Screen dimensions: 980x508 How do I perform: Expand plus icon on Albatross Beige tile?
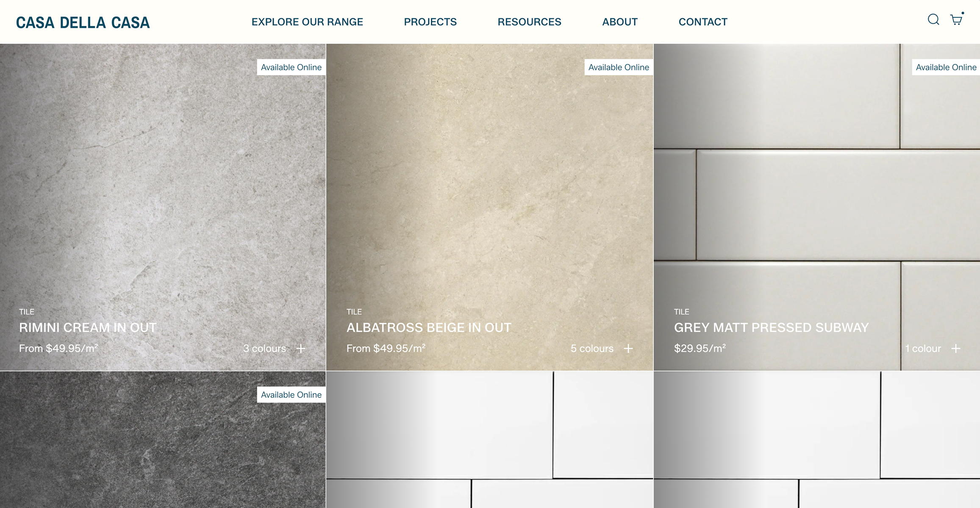pos(628,348)
